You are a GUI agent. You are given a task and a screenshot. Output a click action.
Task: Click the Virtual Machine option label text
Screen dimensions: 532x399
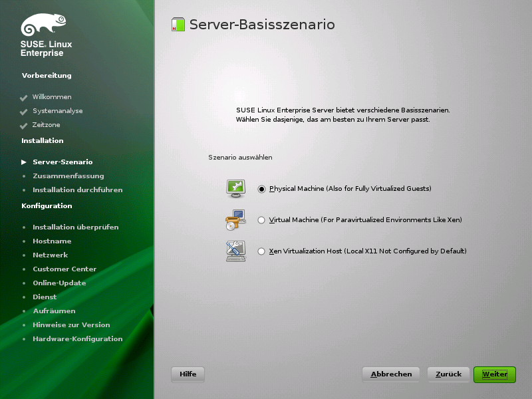point(365,220)
